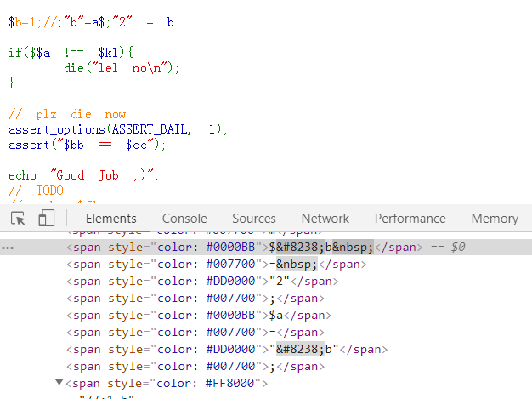Select the span containing $a
Viewport: 532px width, 399px height.
199,315
